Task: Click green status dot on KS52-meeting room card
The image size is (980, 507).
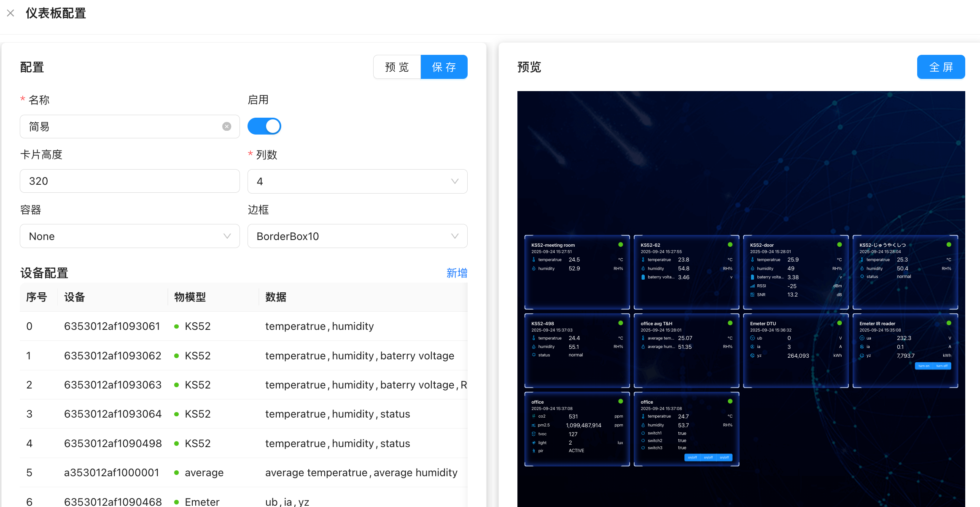Action: [x=620, y=245]
